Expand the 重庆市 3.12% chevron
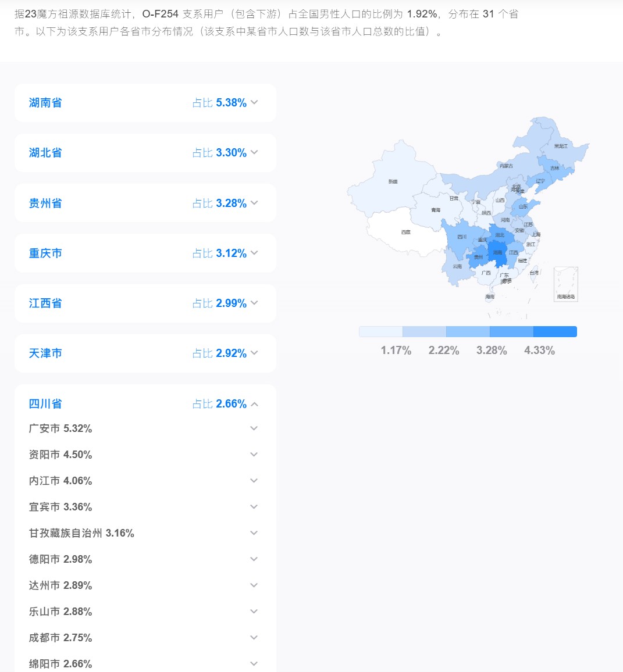Viewport: 623px width, 672px height. (254, 253)
